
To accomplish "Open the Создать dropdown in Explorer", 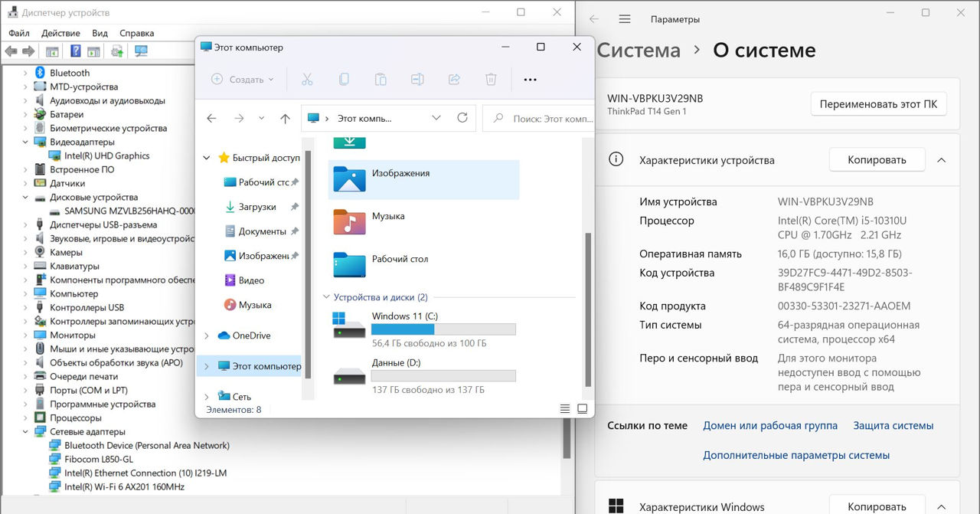I will [243, 79].
